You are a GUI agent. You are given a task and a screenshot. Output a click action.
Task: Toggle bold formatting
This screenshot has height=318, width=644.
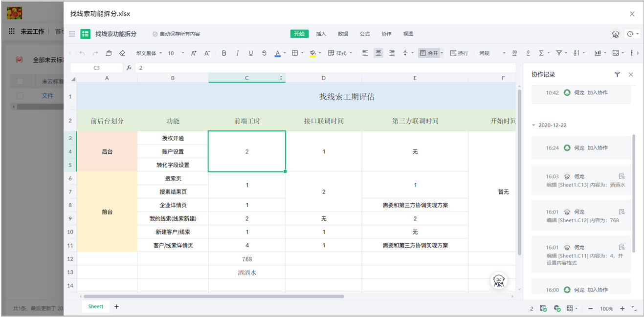224,53
